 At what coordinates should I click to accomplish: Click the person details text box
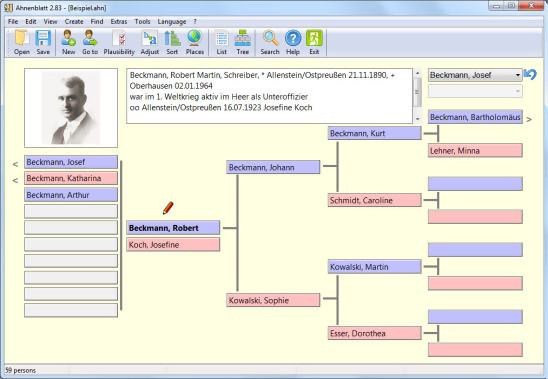point(269,96)
